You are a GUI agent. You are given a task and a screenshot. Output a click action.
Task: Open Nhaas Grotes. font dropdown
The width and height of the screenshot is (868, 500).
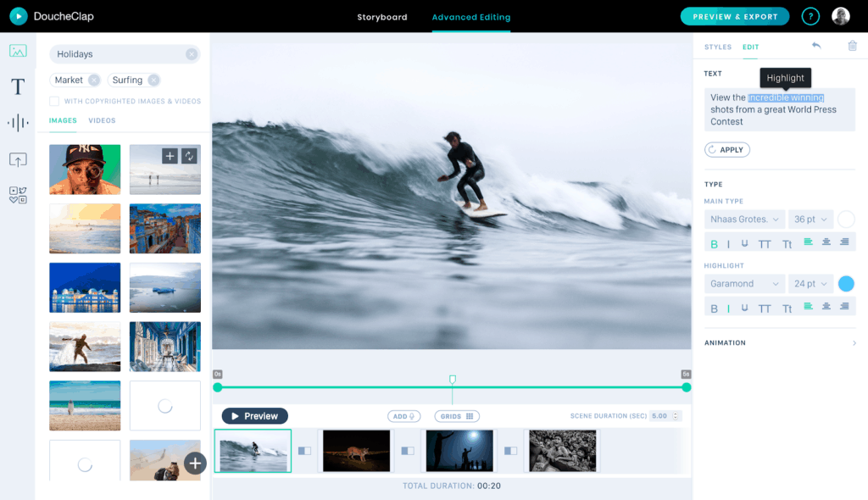click(x=744, y=219)
